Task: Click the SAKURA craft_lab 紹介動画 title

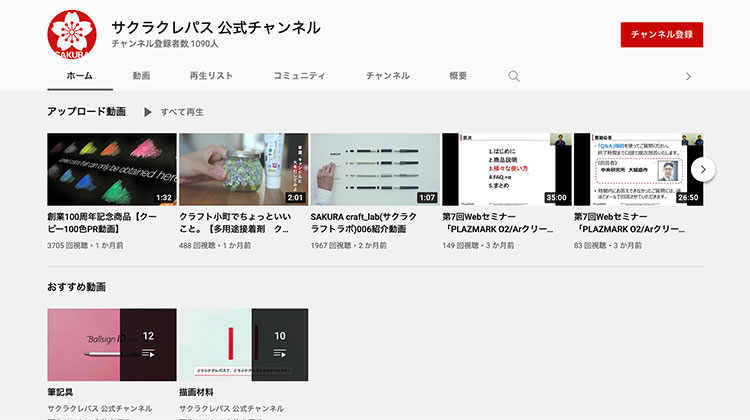Action: (364, 223)
